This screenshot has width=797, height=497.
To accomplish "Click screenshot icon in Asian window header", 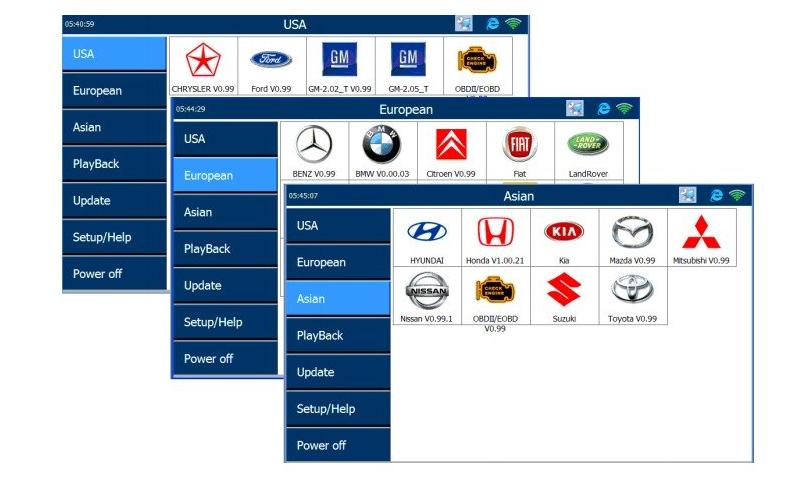I will point(688,195).
